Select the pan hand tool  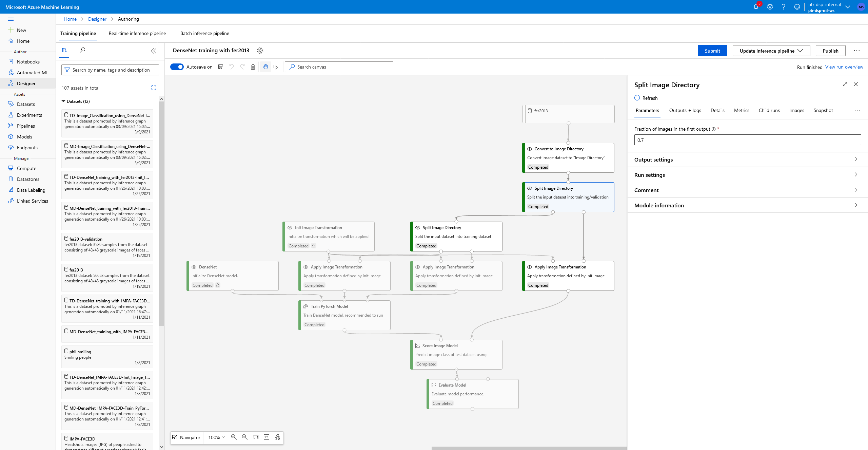[265, 67]
